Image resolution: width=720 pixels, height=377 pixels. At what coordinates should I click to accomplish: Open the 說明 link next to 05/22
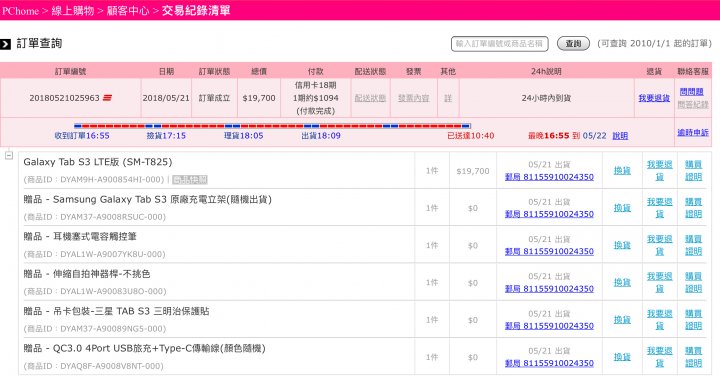click(620, 135)
